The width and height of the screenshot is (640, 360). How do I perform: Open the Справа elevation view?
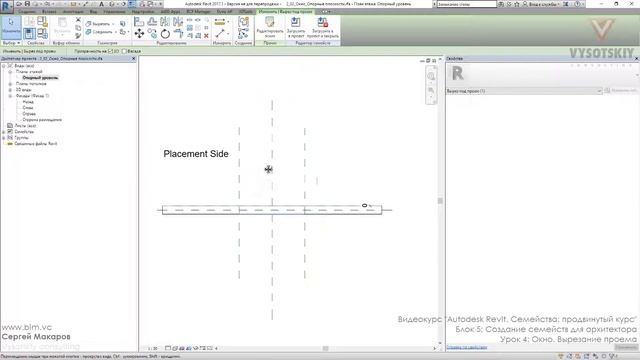pos(29,114)
